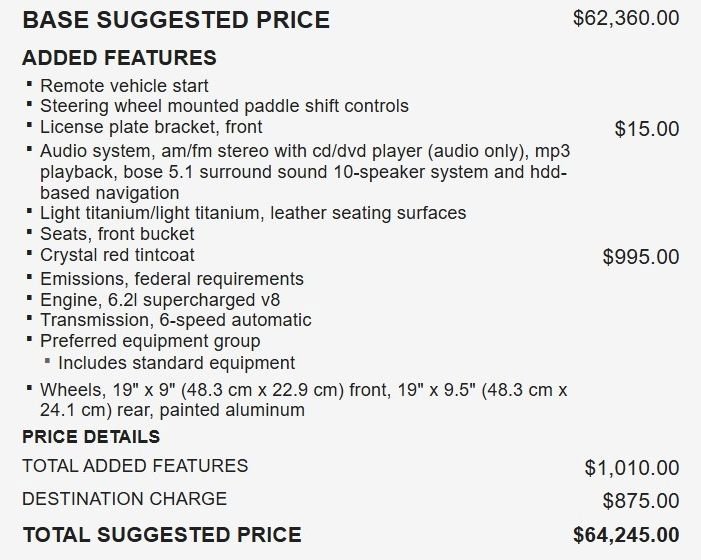Click Steering wheel mounted paddle shift controls
701x560 pixels.
click(224, 106)
